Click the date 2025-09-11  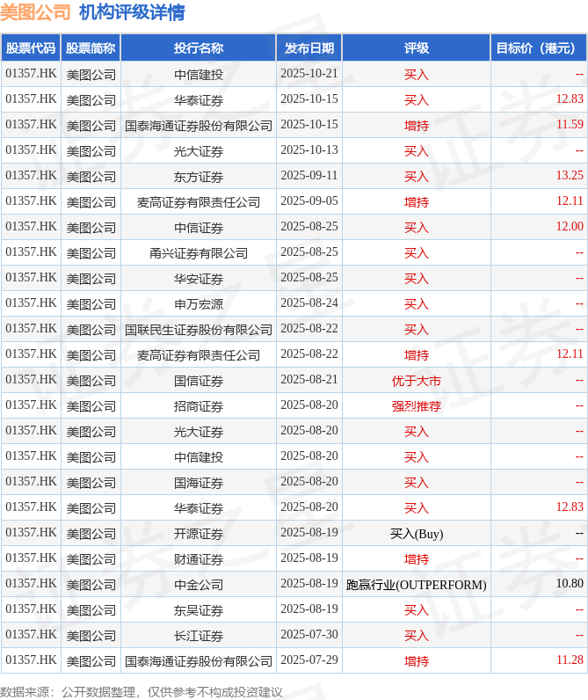[x=309, y=176]
